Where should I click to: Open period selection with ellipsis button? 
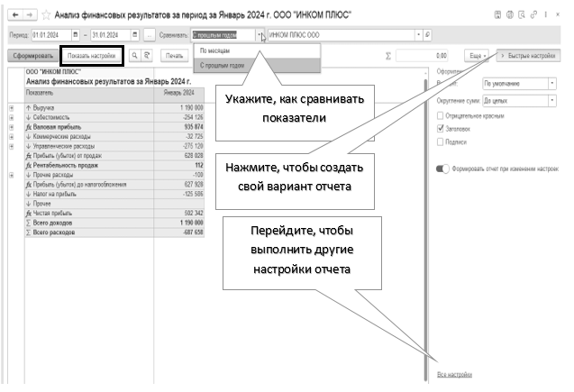149,35
